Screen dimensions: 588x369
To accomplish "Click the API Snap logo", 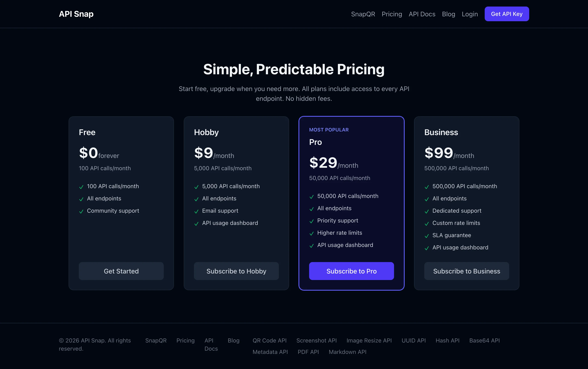I will point(76,14).
